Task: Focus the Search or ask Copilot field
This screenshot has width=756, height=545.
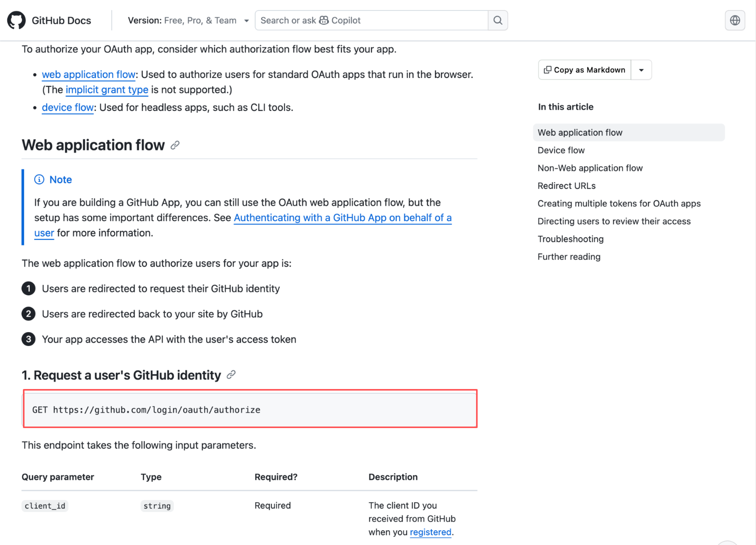Action: pyautogui.click(x=371, y=20)
